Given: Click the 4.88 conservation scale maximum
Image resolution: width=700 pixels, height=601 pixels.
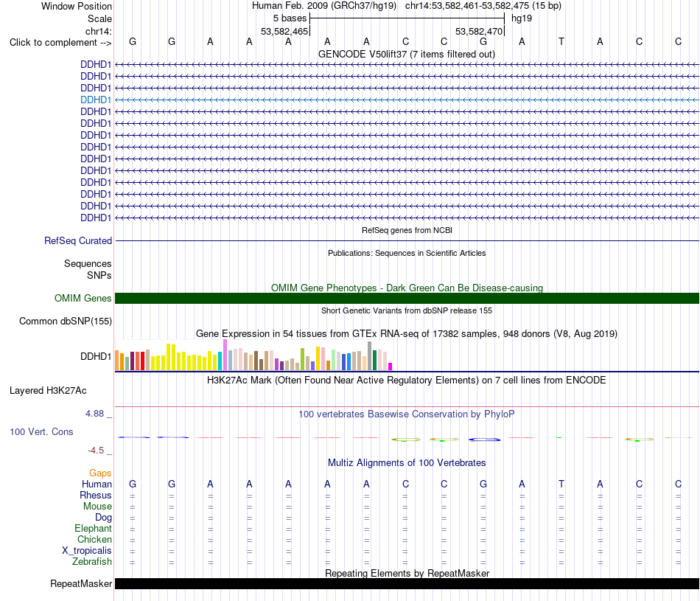Looking at the screenshot, I should (94, 414).
